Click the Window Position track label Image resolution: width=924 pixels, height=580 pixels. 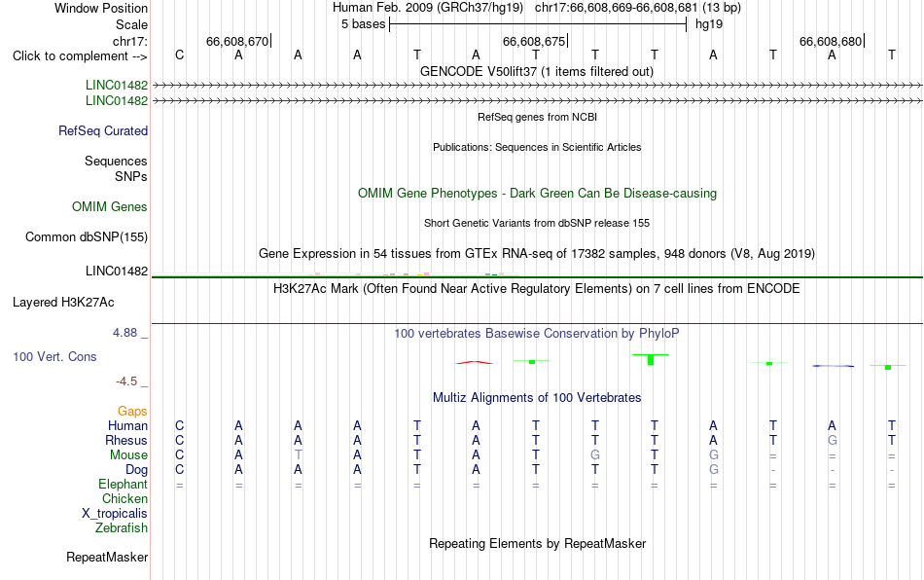101,8
